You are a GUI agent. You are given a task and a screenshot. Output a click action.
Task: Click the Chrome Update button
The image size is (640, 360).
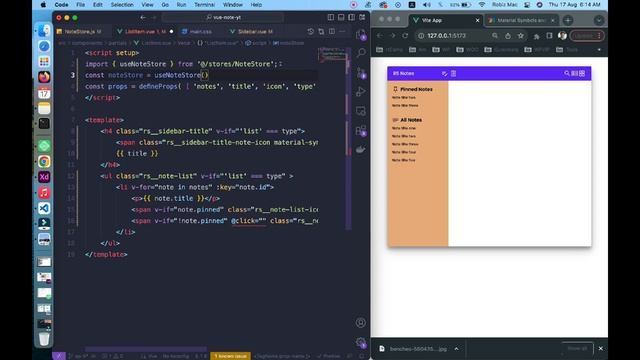pyautogui.click(x=587, y=36)
